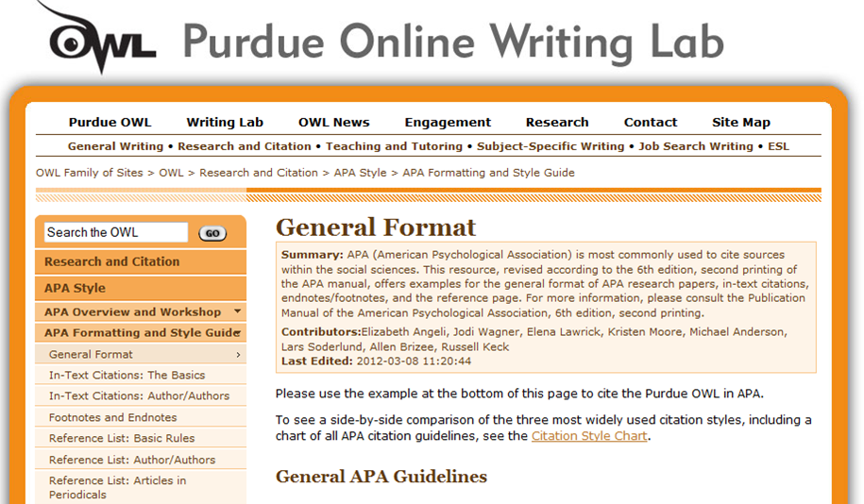Open the Purdue OWL menu item
This screenshot has width=864, height=504.
tap(110, 123)
